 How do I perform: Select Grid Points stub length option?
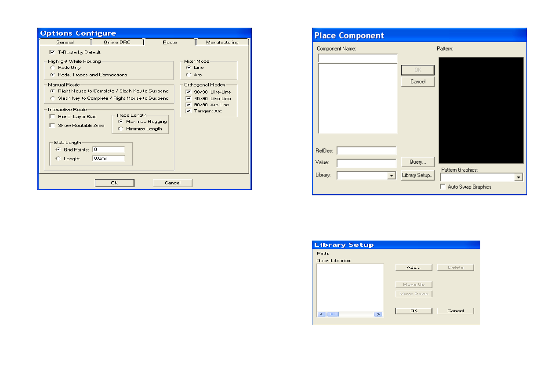[x=58, y=150]
